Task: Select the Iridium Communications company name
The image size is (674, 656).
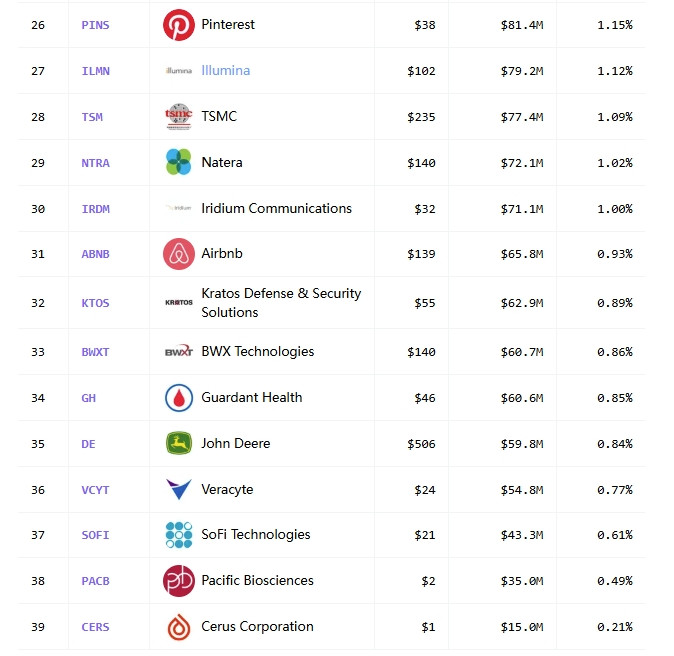Action: click(276, 208)
